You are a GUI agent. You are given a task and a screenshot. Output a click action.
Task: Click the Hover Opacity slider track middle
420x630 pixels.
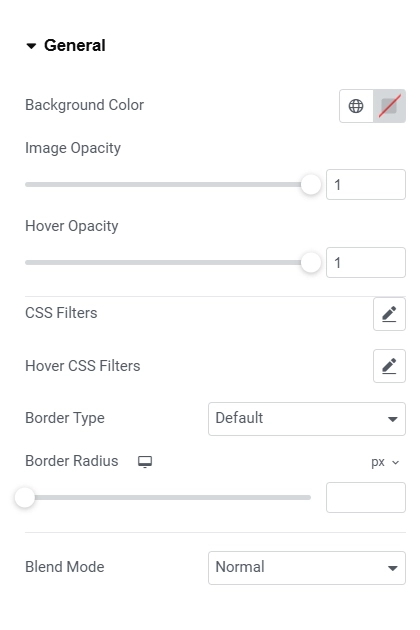pos(168,262)
